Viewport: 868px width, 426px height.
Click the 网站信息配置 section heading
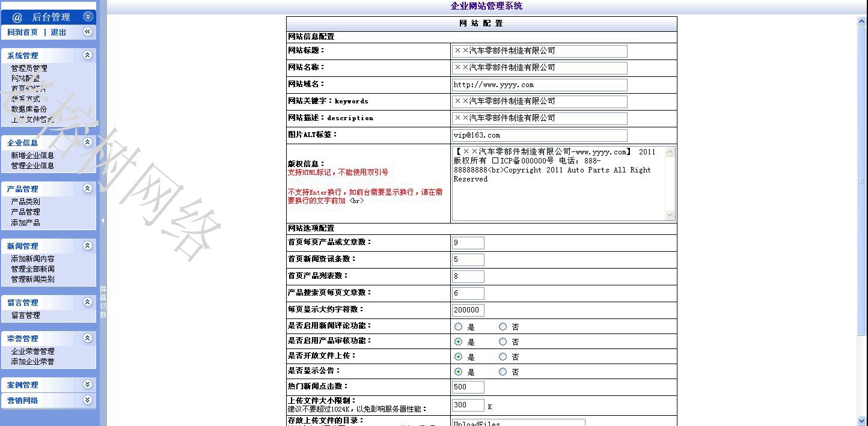(311, 37)
